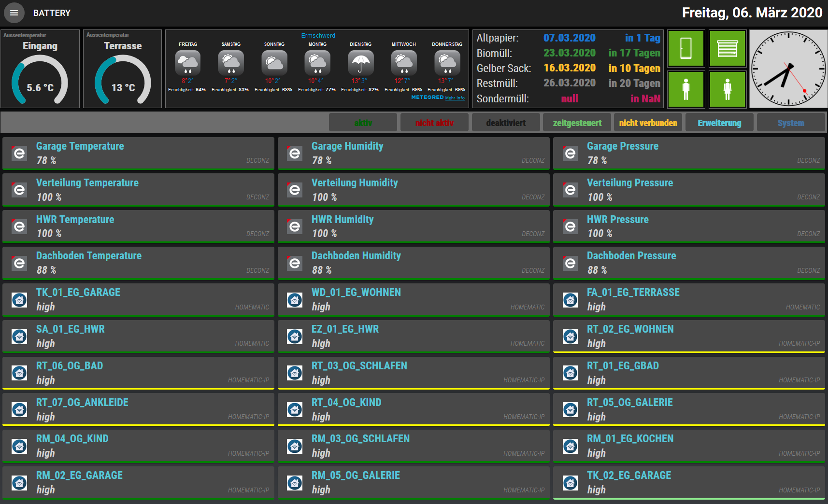
Task: Click the Homematic icon of FA_01_EG_TERRASSE
Action: [570, 300]
